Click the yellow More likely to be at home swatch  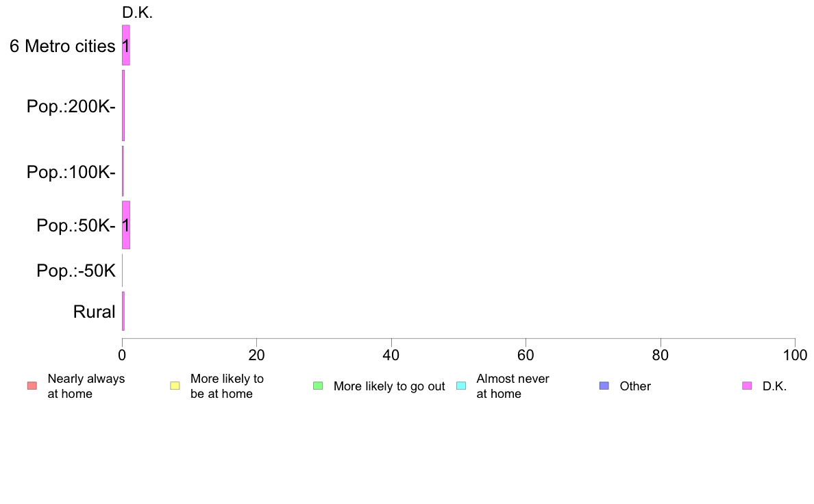175,386
